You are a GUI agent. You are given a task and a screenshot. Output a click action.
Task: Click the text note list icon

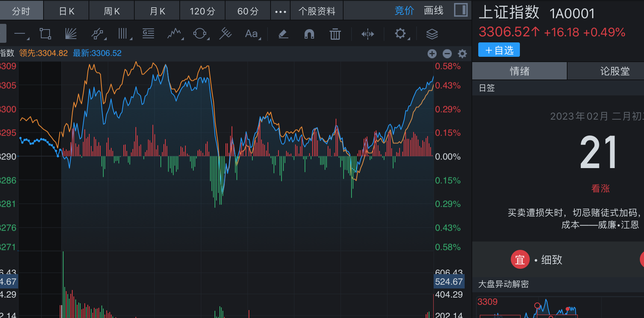(148, 34)
